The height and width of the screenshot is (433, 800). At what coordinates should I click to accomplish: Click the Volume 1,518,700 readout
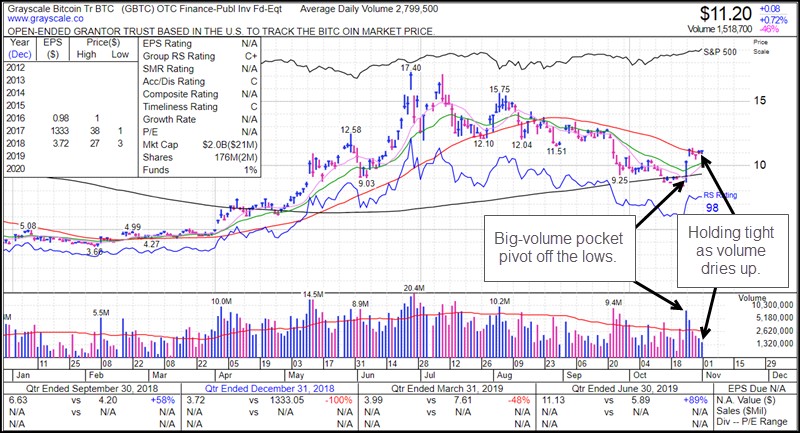(x=719, y=30)
